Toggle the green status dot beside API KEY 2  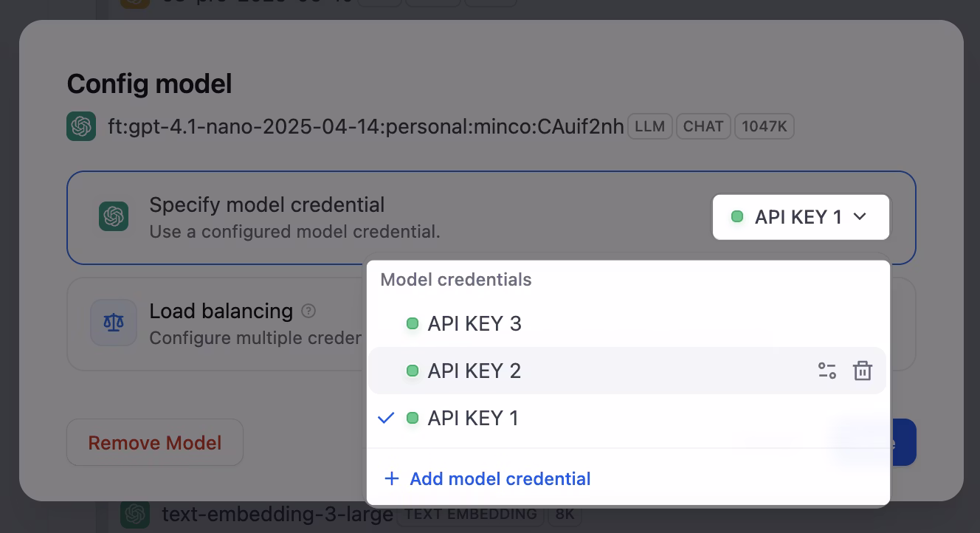click(x=413, y=371)
